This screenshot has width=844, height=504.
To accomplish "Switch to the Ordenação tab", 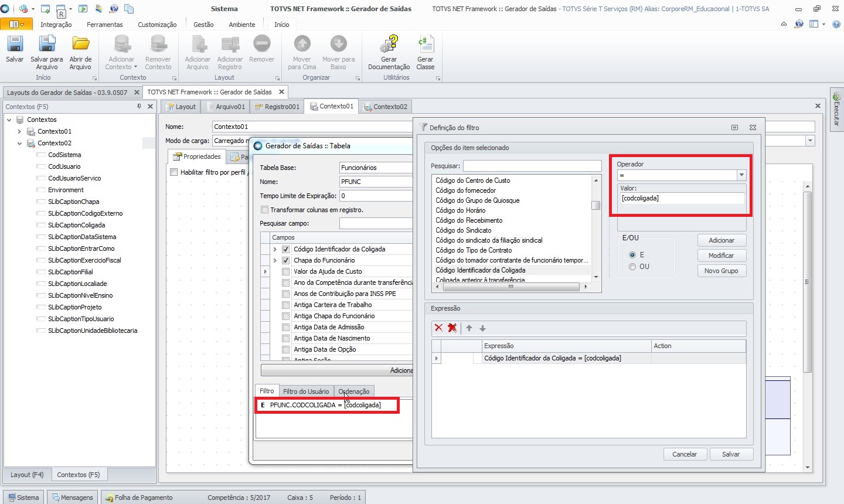I will 354,391.
